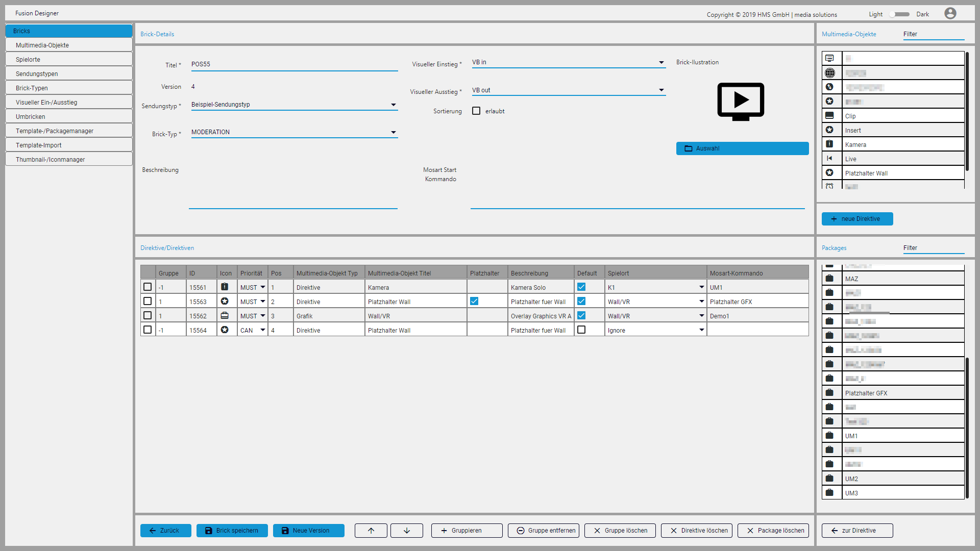The image size is (980, 551).
Task: Click the Packages Filter input field
Action: coord(933,248)
